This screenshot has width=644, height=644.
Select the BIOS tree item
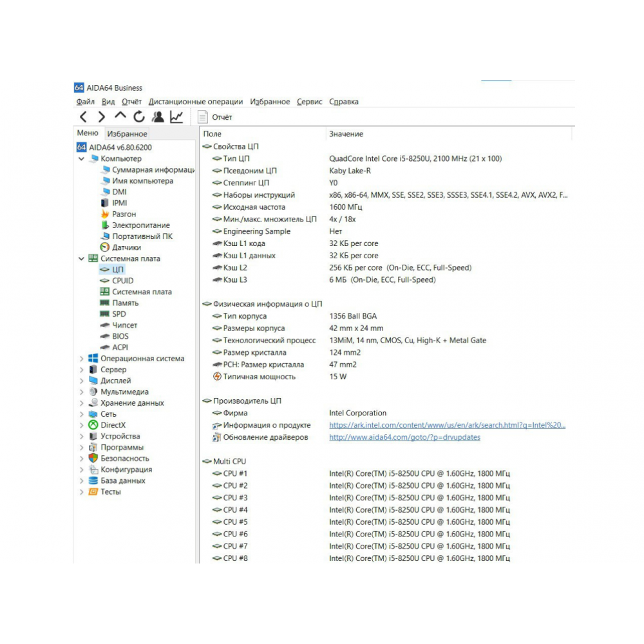point(120,336)
